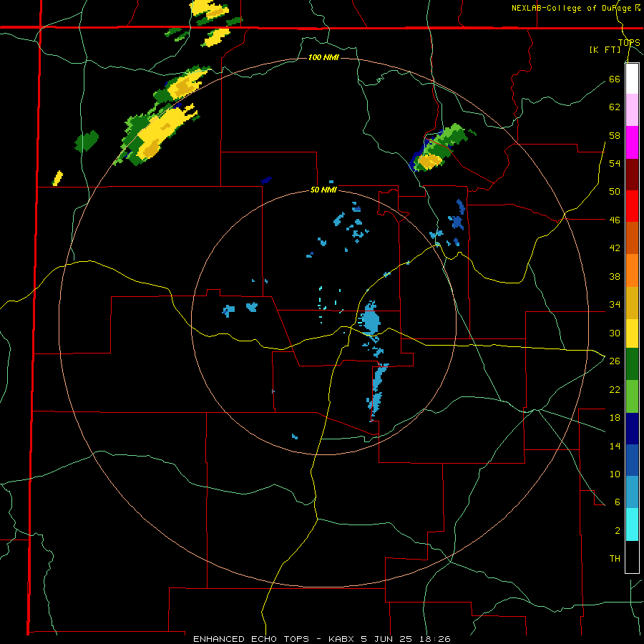
Task: Click the dark green legend swatch between 30 and 26
Action: (x=632, y=364)
